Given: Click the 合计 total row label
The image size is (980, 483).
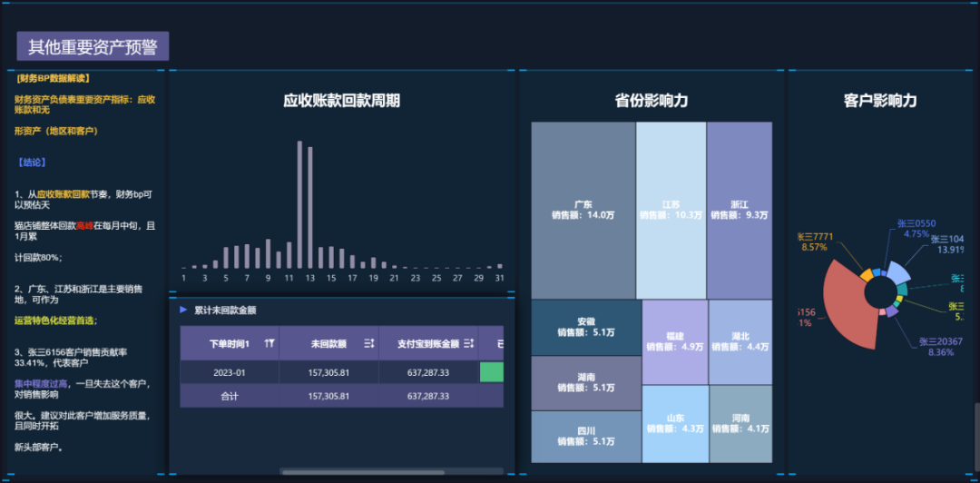Looking at the screenshot, I should click(230, 396).
